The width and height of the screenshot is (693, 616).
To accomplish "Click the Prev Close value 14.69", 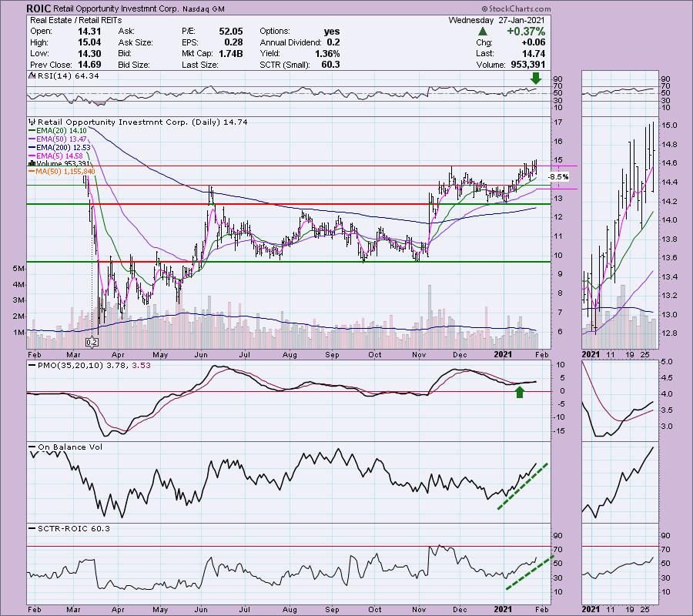I will [x=90, y=65].
